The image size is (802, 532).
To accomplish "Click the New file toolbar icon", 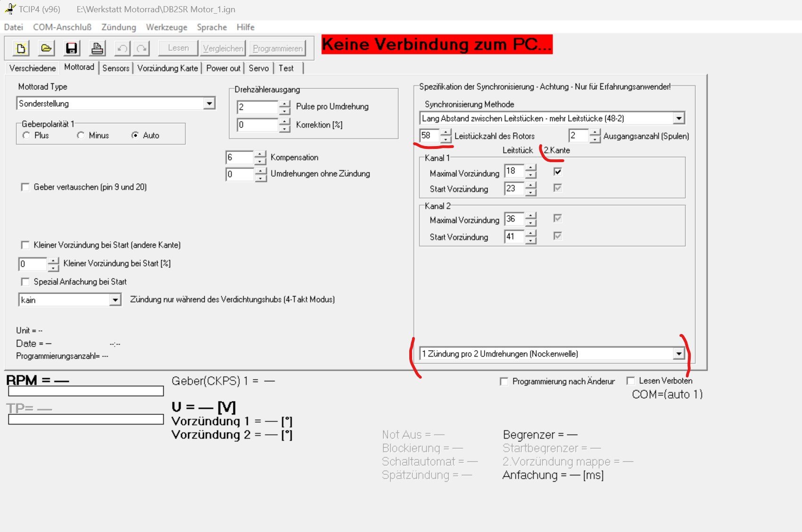I will point(21,48).
